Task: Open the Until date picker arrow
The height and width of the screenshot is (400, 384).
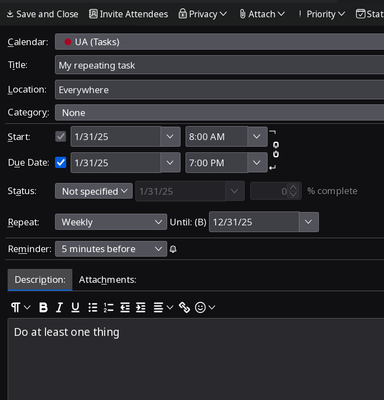Action: pos(309,222)
